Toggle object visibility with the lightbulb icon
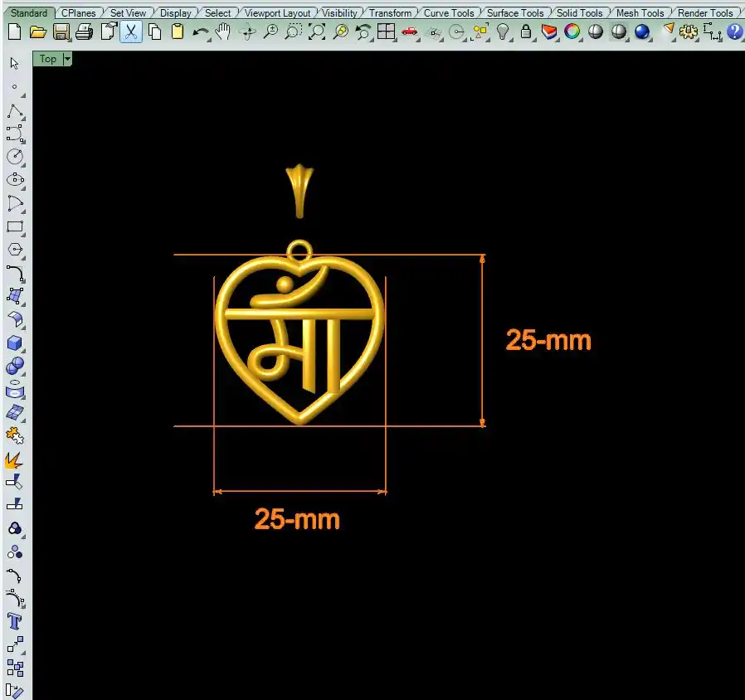This screenshot has height=700, width=745. click(503, 32)
